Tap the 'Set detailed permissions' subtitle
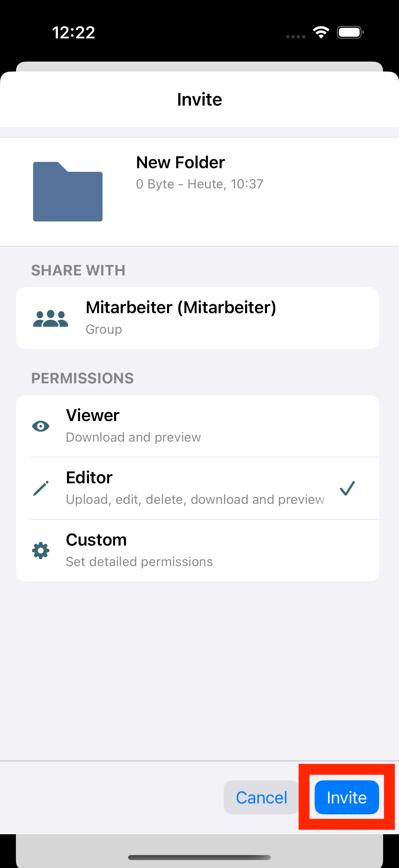 pyautogui.click(x=139, y=562)
